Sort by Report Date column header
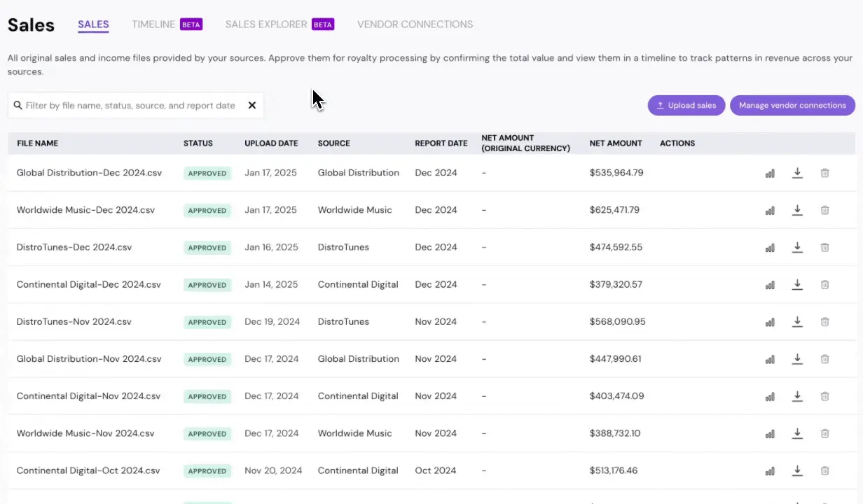The width and height of the screenshot is (863, 504). coord(441,143)
